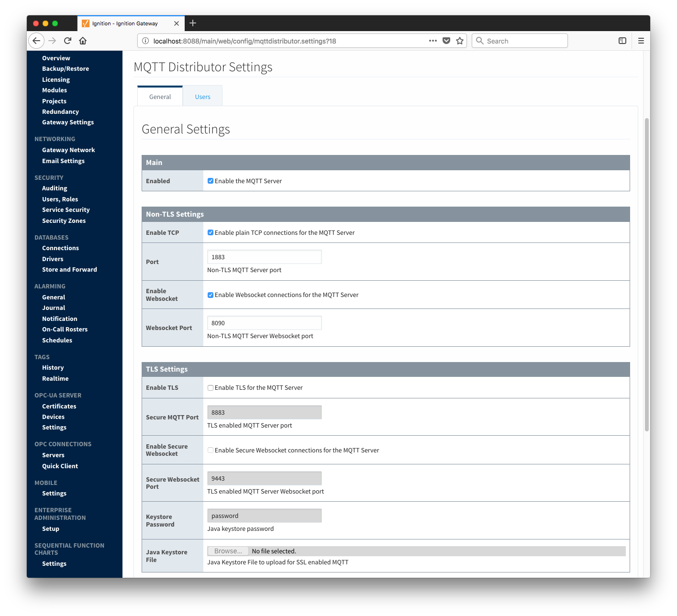677x616 pixels.
Task: Click the search magnifier icon
Action: 480,41
